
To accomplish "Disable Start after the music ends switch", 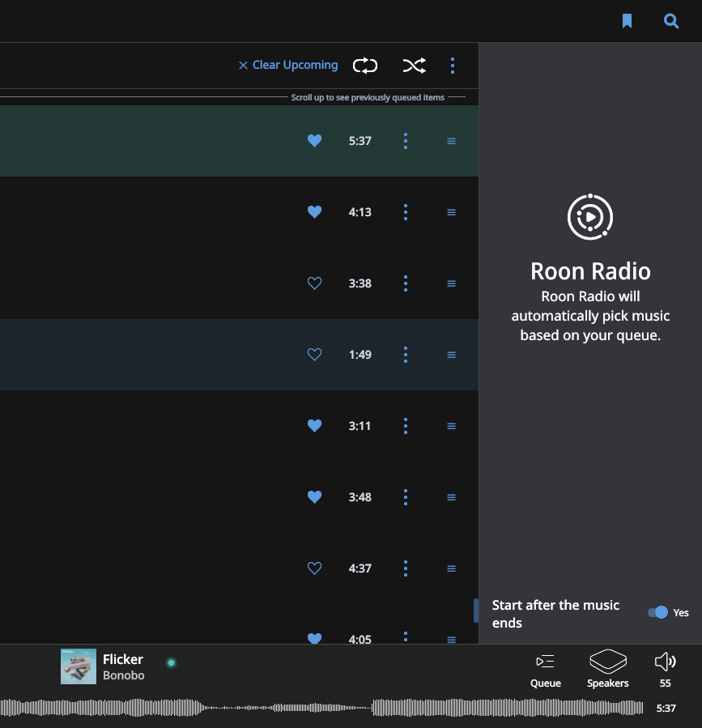I will click(658, 612).
